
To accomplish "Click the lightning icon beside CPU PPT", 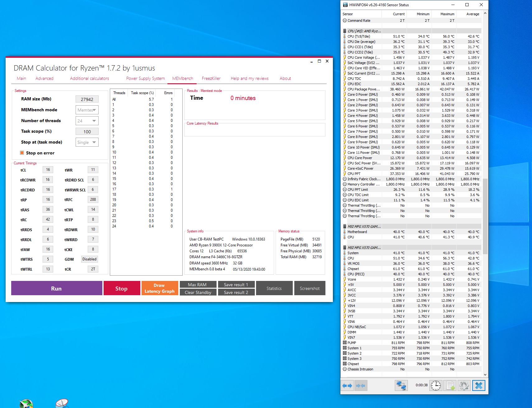I will click(x=345, y=174).
